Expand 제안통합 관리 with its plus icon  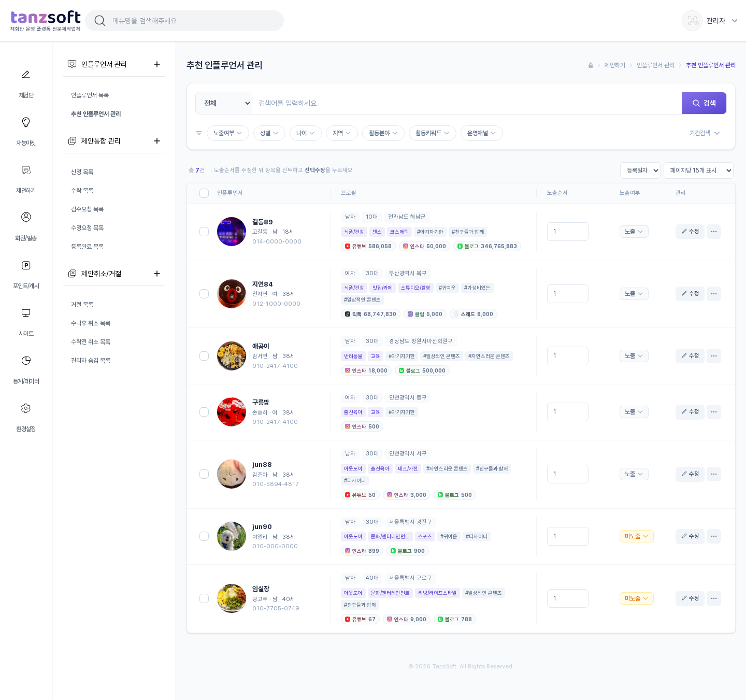point(157,141)
